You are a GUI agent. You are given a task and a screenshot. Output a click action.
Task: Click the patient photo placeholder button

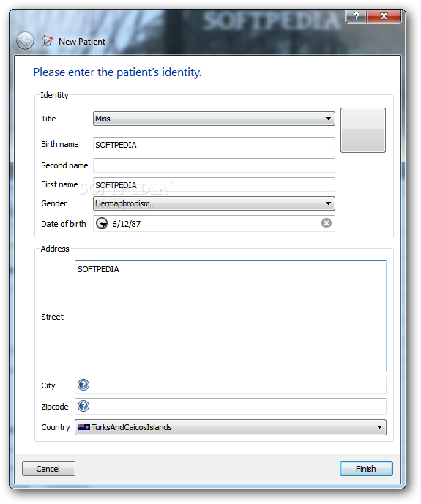click(362, 130)
